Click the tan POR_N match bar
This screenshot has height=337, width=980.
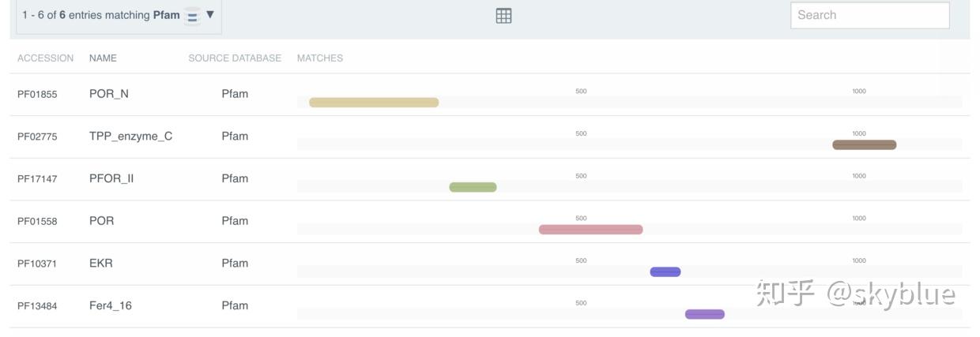[x=374, y=103]
